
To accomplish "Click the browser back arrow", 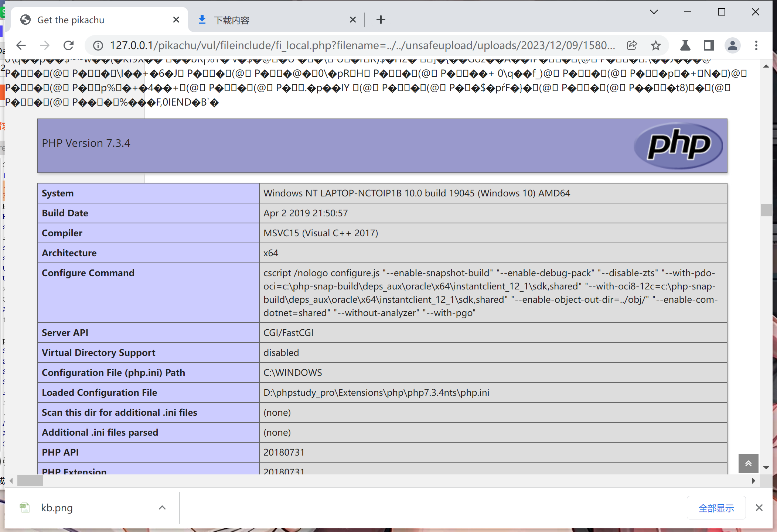I will [x=21, y=45].
